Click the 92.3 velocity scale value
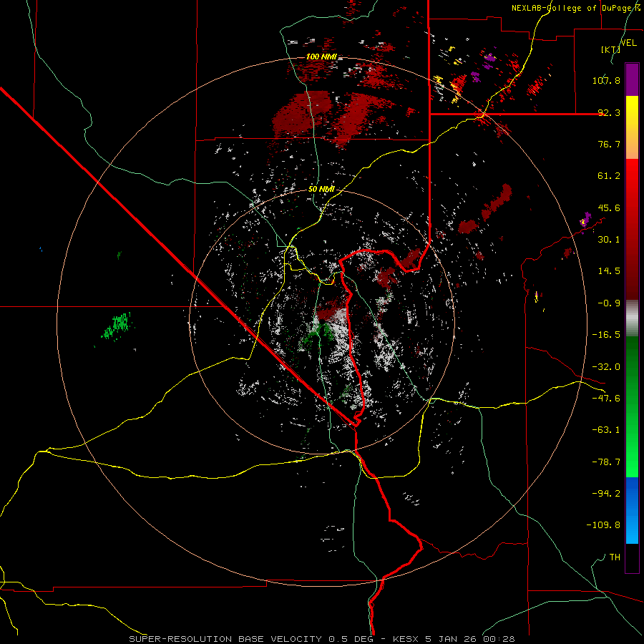The image size is (644, 644). tap(609, 112)
